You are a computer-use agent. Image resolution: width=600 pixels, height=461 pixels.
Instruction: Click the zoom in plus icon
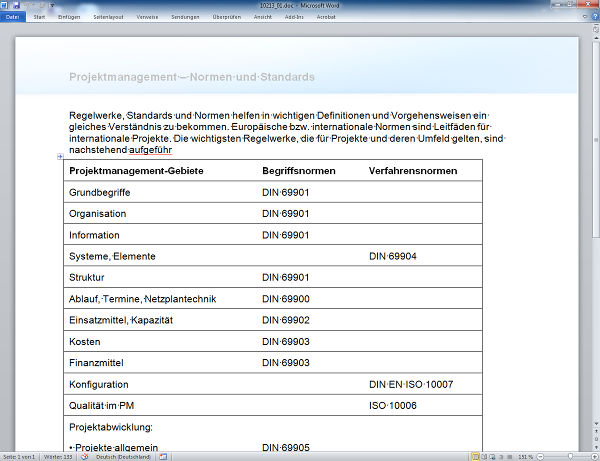594,456
